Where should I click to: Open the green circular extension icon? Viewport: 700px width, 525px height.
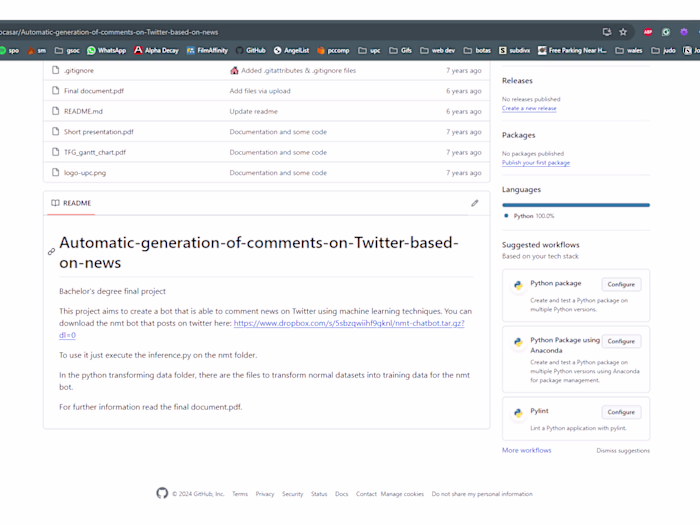click(666, 32)
